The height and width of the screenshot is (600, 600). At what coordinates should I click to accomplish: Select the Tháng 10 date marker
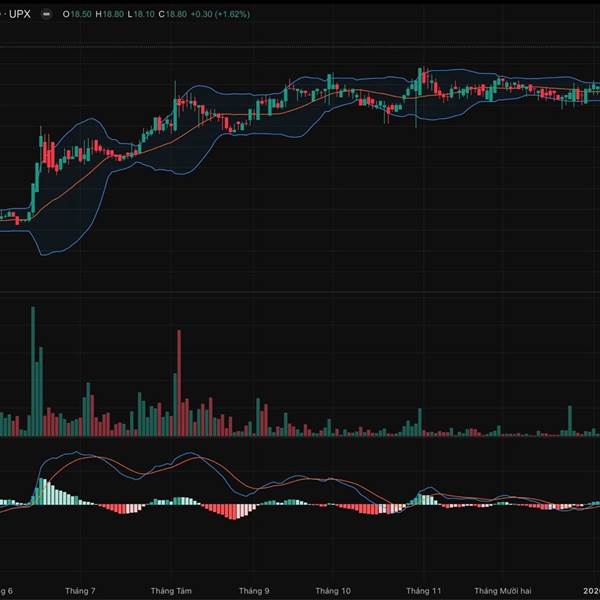tap(333, 591)
